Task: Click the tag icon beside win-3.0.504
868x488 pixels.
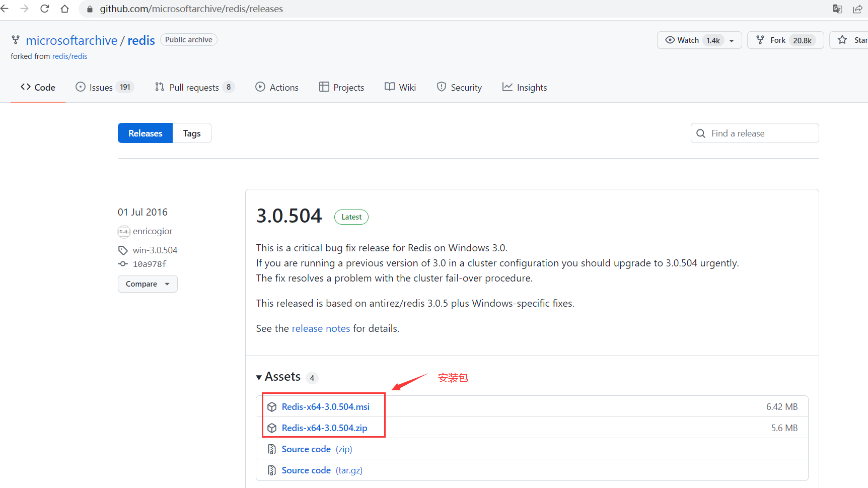Action: (123, 250)
